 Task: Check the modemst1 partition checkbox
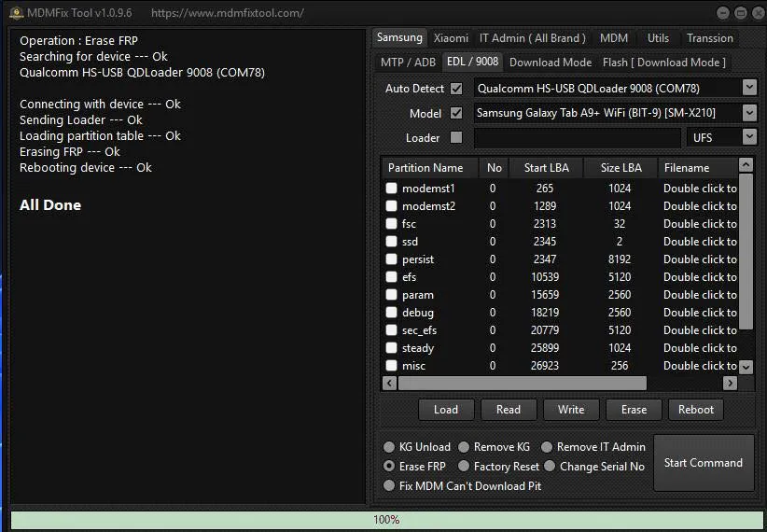tap(391, 189)
